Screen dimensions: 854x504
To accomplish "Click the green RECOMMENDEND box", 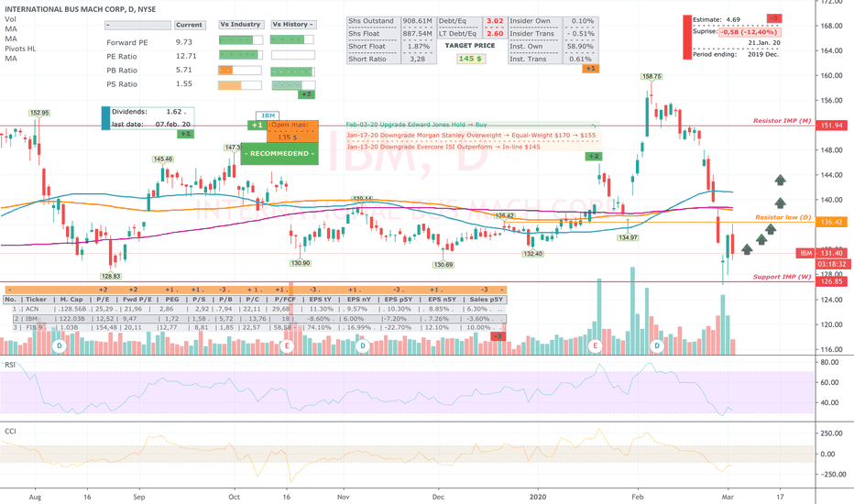I will (279, 154).
